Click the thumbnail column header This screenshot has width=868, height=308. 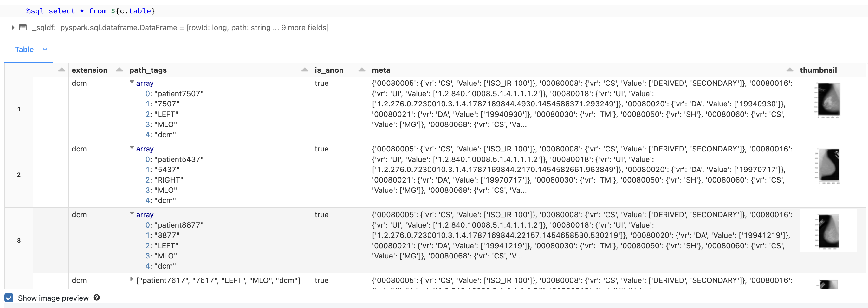[x=818, y=70]
